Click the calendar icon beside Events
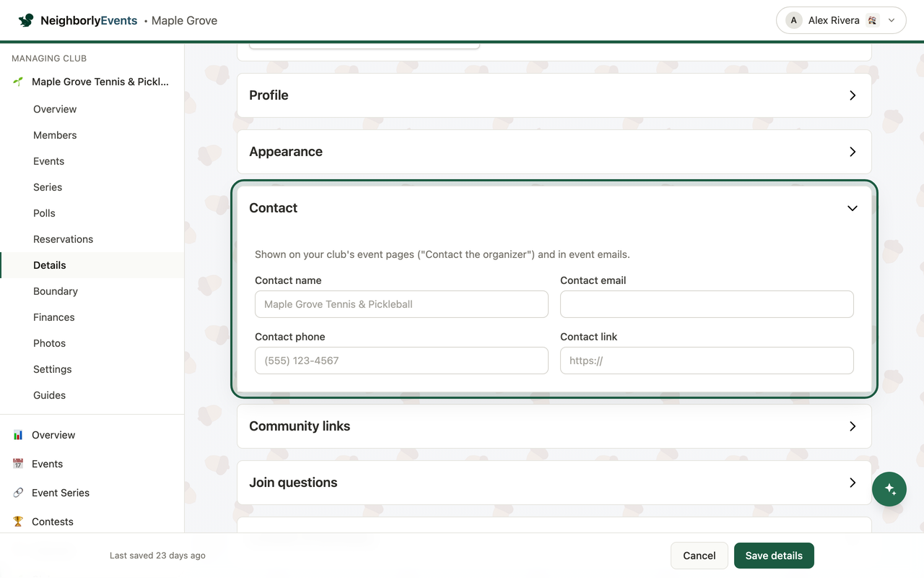The width and height of the screenshot is (924, 578). 18,464
